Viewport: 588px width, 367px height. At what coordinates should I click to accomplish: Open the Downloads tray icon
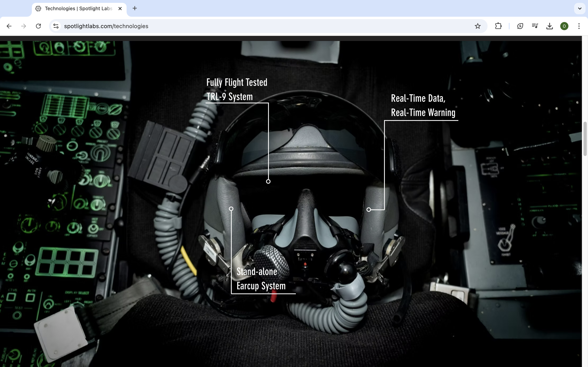click(549, 26)
